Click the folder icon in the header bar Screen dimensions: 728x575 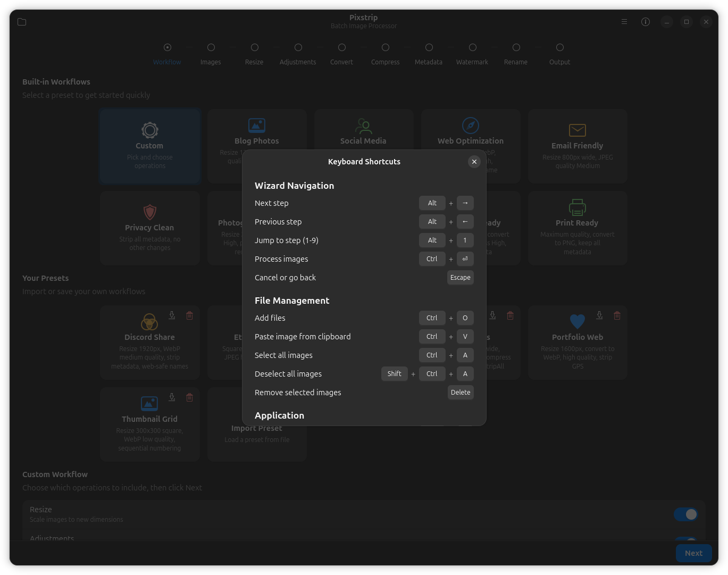click(x=22, y=22)
